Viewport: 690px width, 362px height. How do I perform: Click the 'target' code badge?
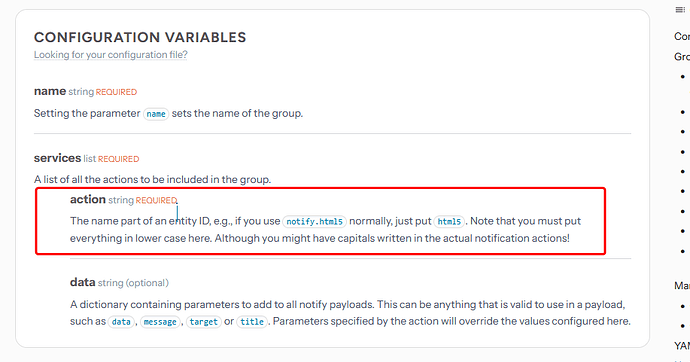(203, 322)
